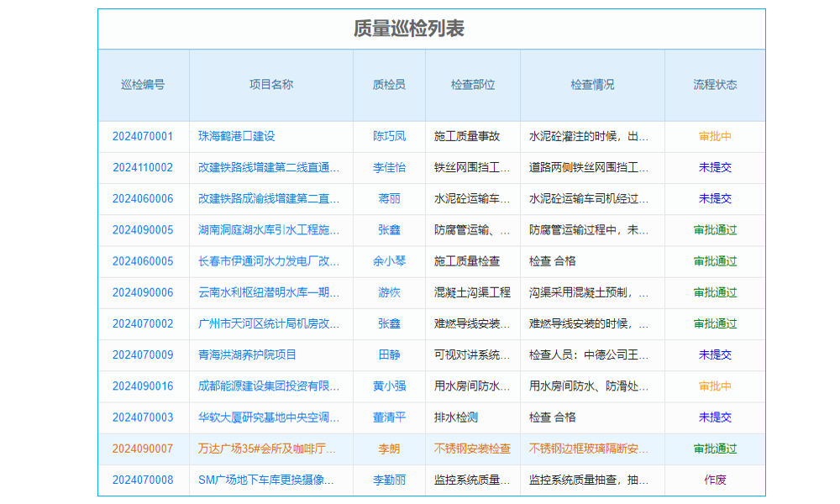Click the 流程状态 column header

(715, 84)
